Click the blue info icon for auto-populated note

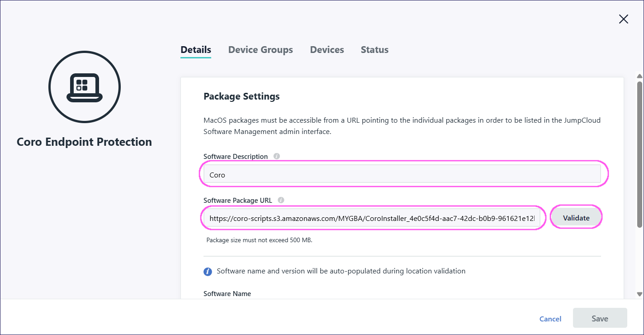(x=208, y=272)
